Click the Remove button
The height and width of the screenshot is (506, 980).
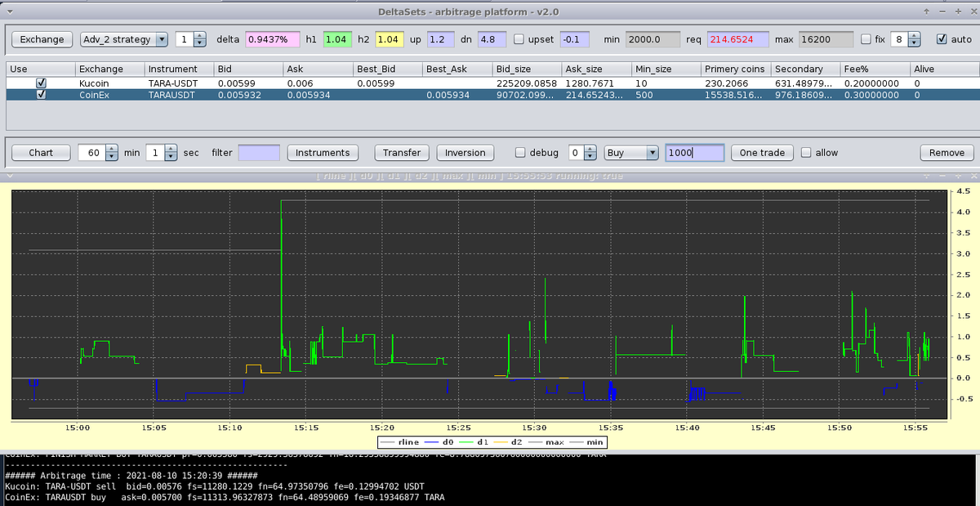pyautogui.click(x=947, y=153)
